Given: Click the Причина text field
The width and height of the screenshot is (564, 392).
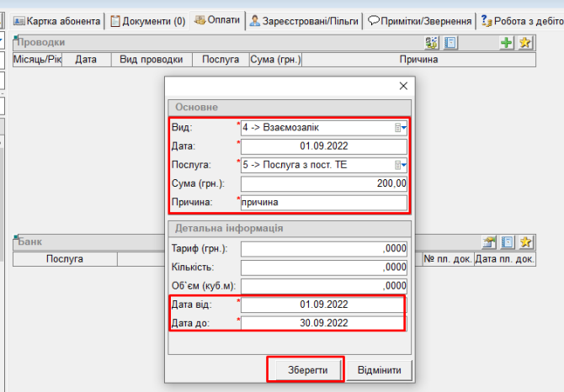Looking at the screenshot, I should (x=324, y=203).
